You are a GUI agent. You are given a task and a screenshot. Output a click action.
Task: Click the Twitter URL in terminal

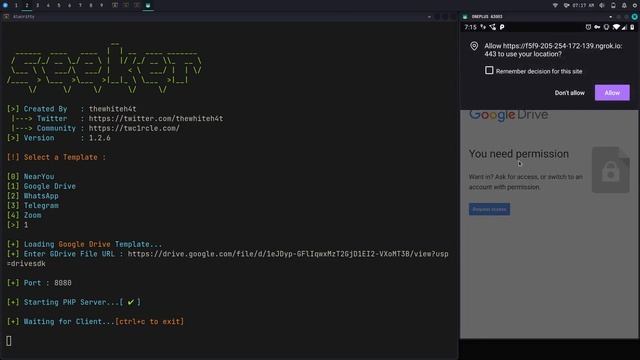[156, 118]
